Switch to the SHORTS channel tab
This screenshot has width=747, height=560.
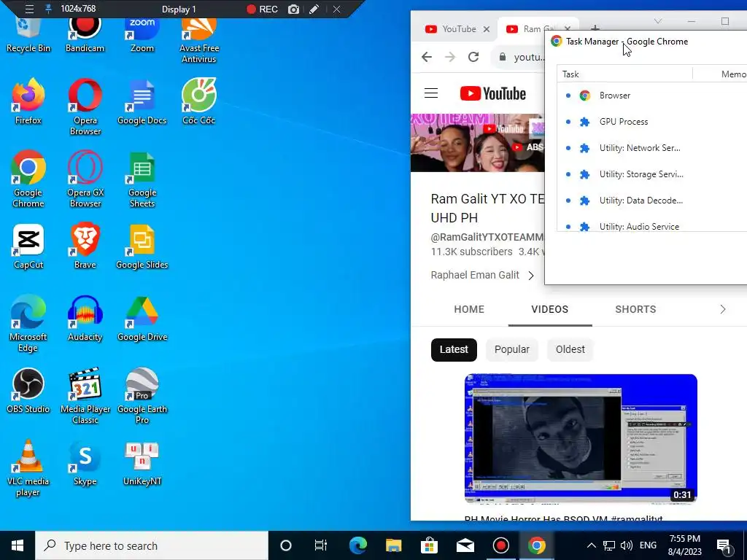(635, 309)
